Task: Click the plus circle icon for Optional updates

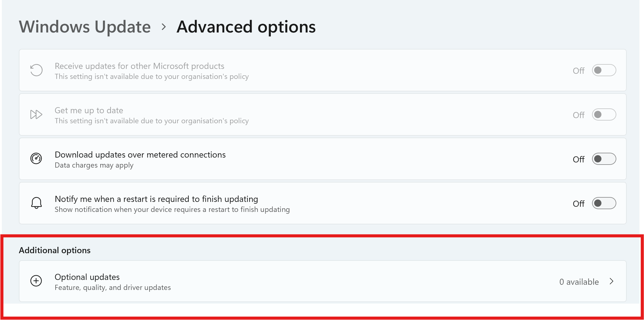Action: click(x=36, y=281)
